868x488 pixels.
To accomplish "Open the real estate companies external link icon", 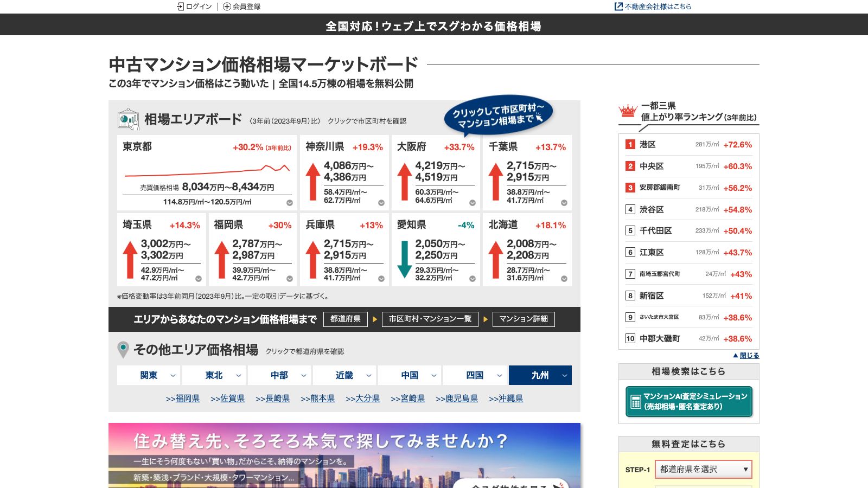I will click(x=618, y=7).
